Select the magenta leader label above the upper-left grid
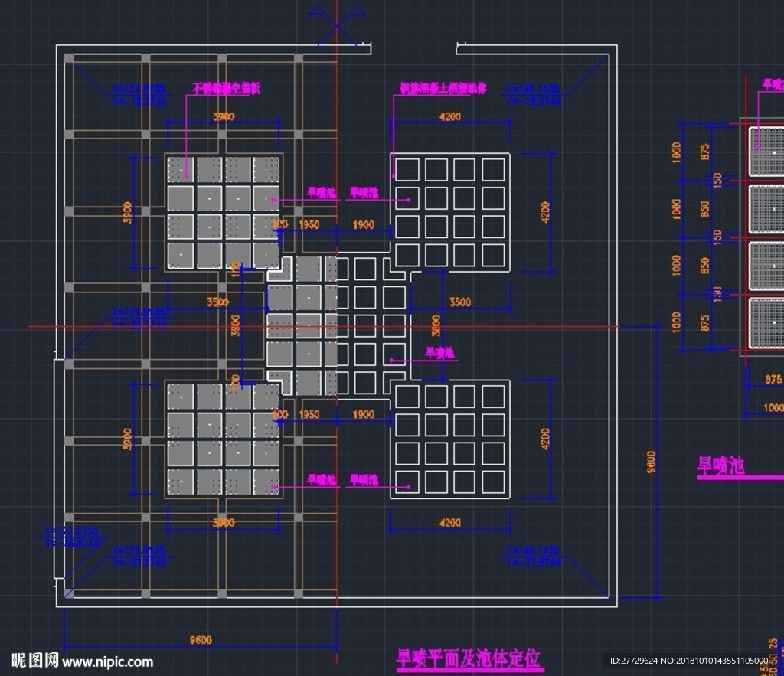784x676 pixels. tap(227, 89)
